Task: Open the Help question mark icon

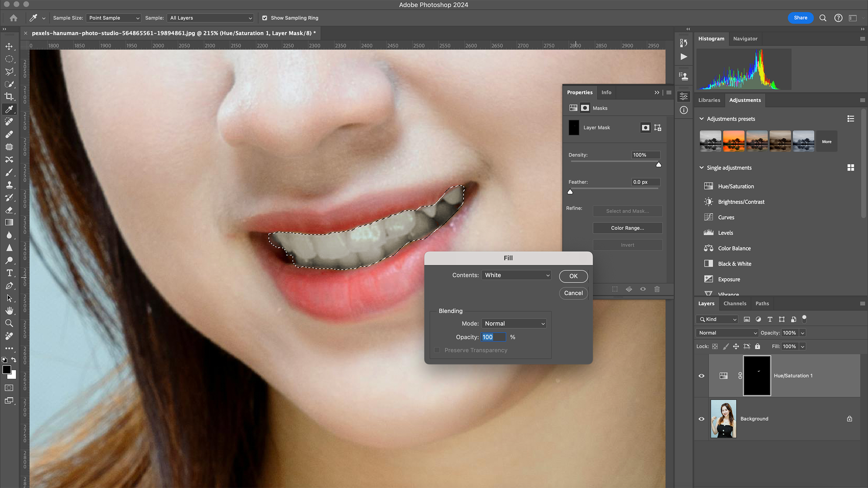Action: pyautogui.click(x=838, y=18)
